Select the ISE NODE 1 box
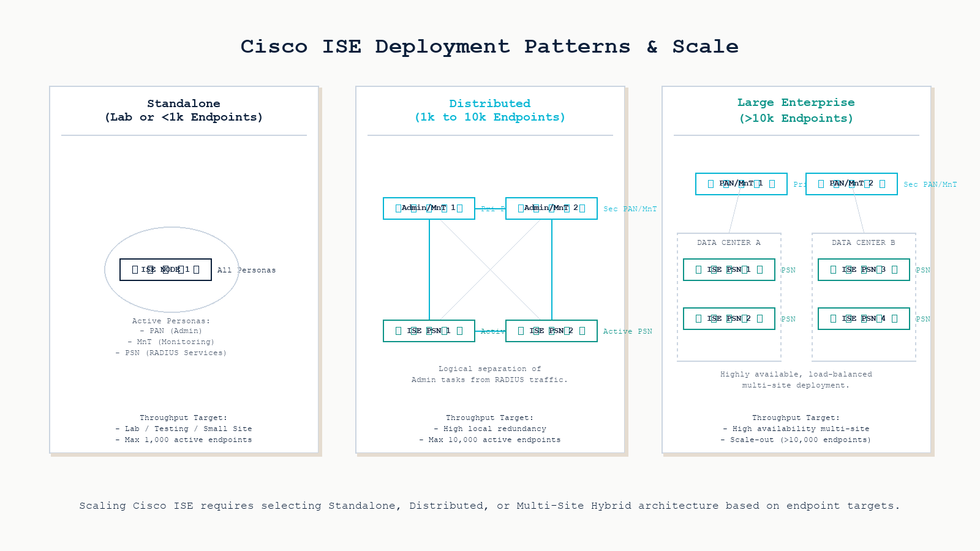 [x=165, y=269]
